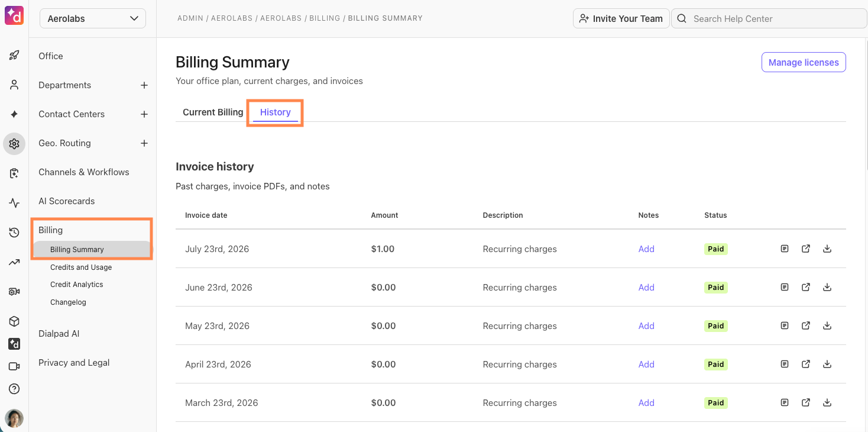Click the trending arrow analytics icon
Screen dimensions: 868x432
point(14,262)
